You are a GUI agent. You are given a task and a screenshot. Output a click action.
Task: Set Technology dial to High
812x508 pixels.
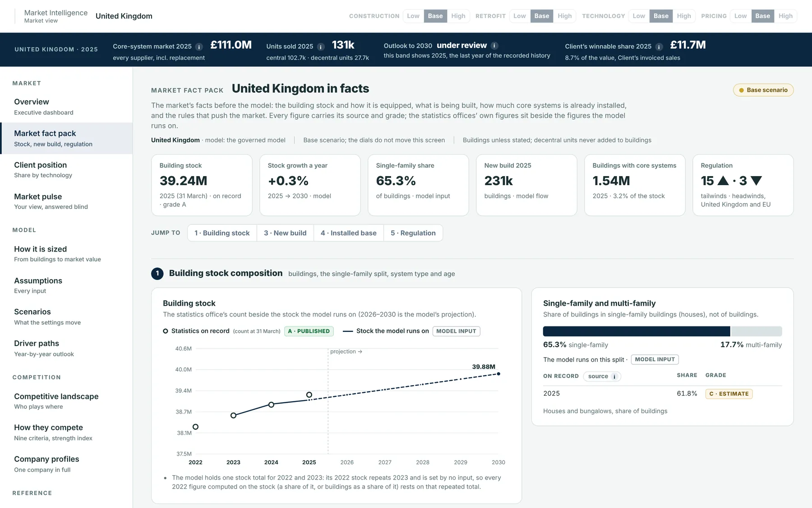tap(684, 16)
